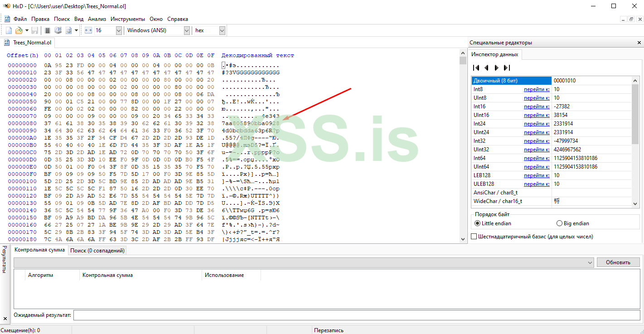This screenshot has height=334, width=644.
Task: Select the Инспектор данных tab
Action: click(x=495, y=54)
